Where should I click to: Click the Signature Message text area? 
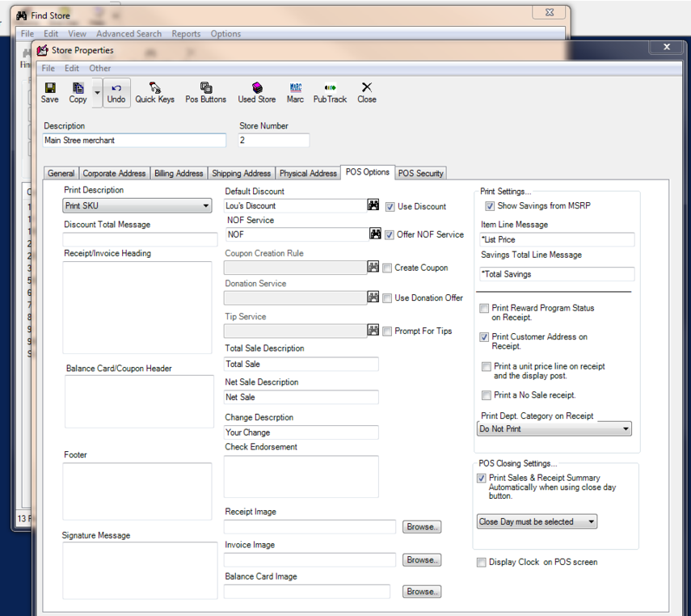pos(140,570)
